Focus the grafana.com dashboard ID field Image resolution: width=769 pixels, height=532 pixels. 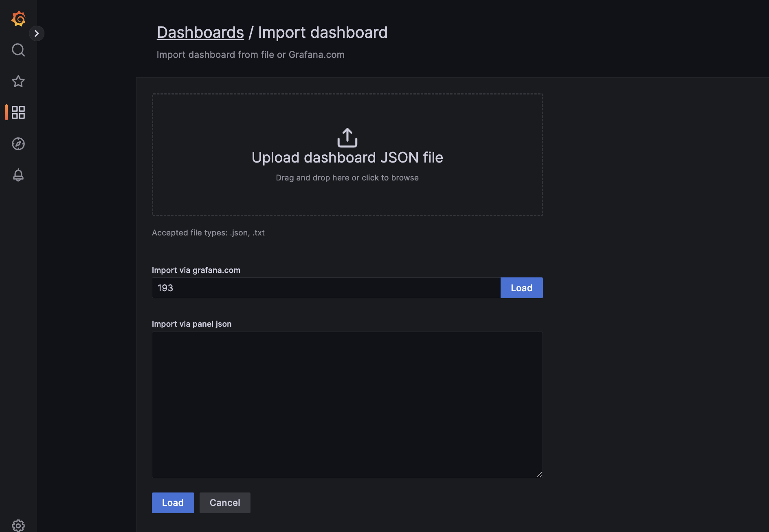[326, 288]
